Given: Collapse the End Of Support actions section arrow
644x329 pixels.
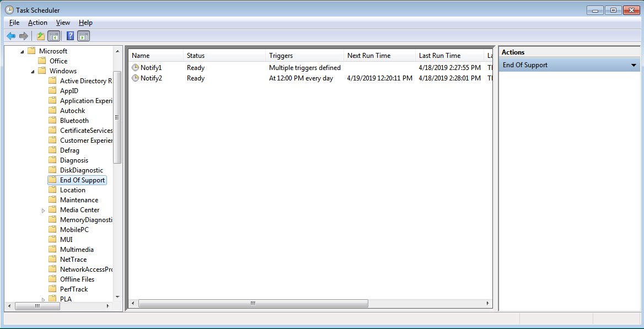Looking at the screenshot, I should [x=634, y=66].
